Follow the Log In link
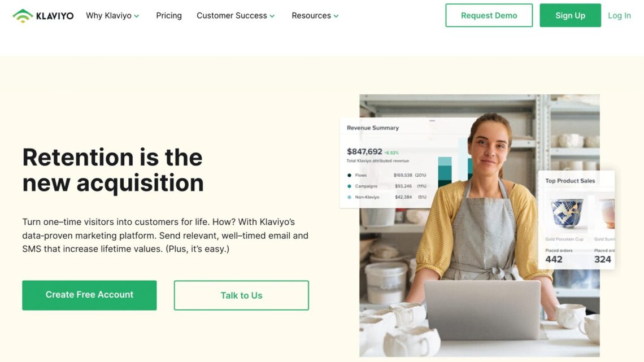644x362 pixels. tap(619, 16)
